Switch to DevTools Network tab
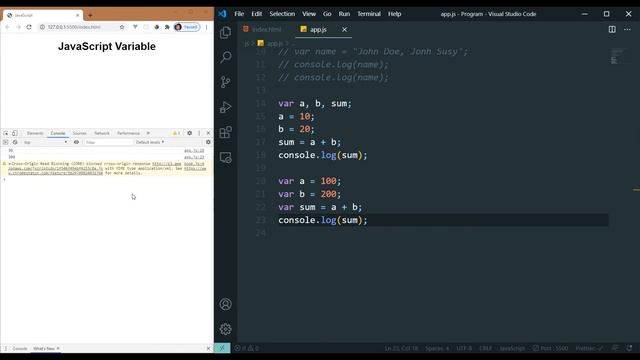 (x=102, y=133)
